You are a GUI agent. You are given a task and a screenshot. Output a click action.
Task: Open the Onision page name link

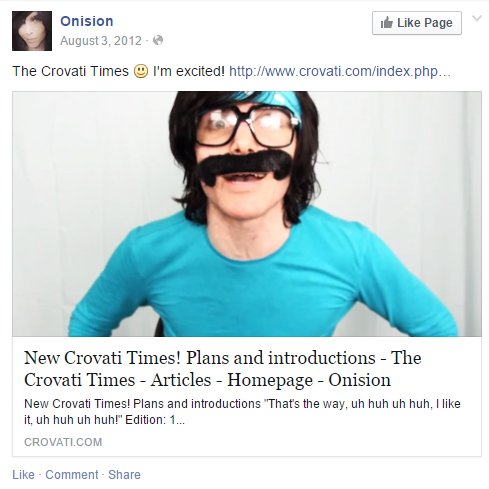(x=87, y=21)
